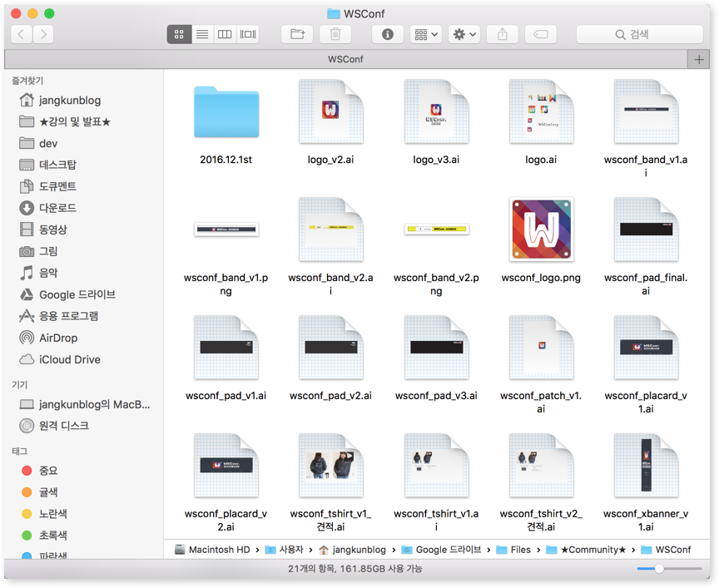The image size is (719, 588).
Task: Go back with the back arrow
Action: pyautogui.click(x=22, y=34)
